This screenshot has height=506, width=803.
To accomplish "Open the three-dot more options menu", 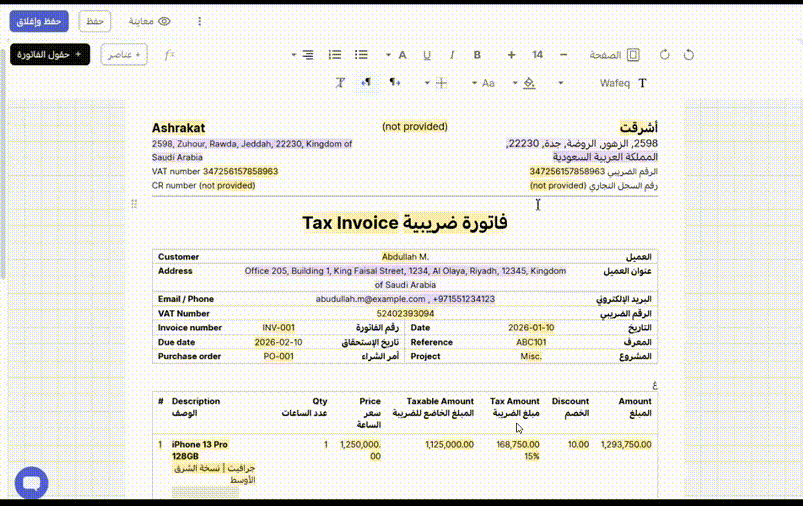I will pos(200,21).
